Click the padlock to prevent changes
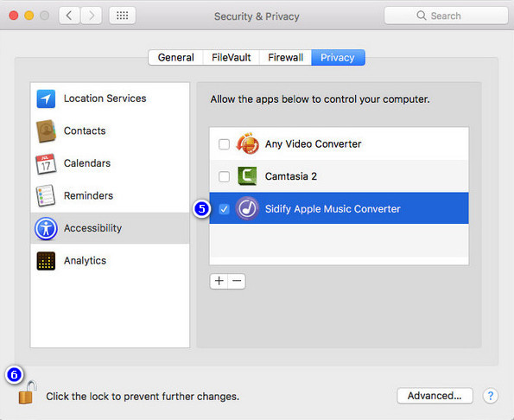514x420 pixels. [x=27, y=392]
